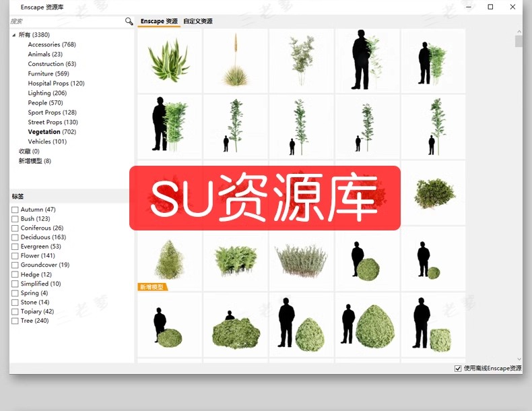Enable the Hedge (12) tag checkbox
Screen dimensions: 532x411
[x=15, y=275]
